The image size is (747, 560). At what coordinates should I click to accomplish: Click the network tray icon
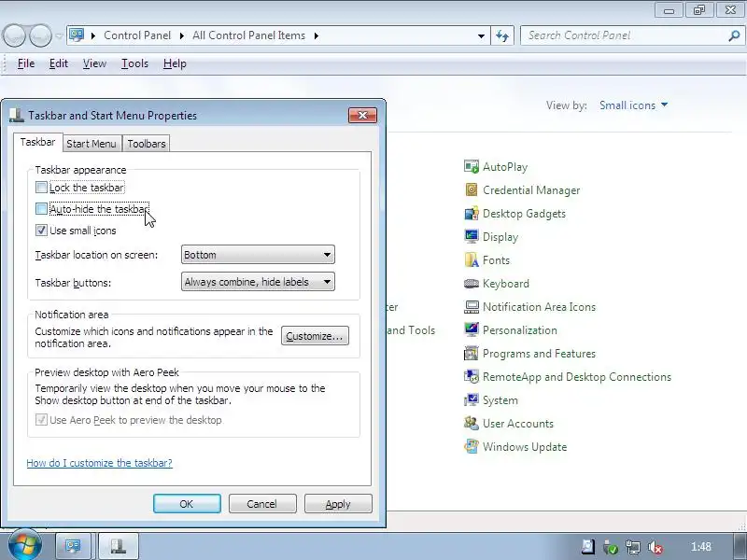633,547
